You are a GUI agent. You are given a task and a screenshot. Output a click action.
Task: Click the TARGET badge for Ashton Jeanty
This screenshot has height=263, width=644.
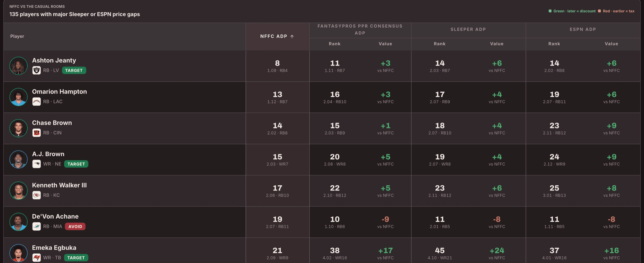click(x=74, y=70)
